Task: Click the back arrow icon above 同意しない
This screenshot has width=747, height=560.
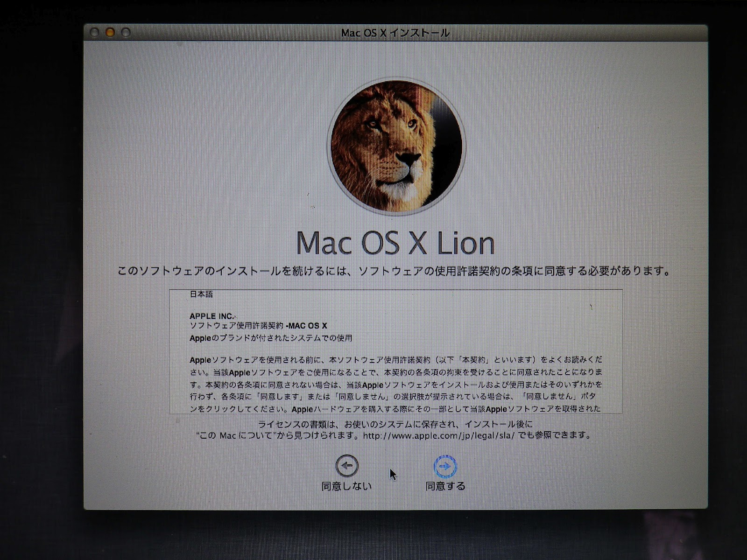Action: 347,466
